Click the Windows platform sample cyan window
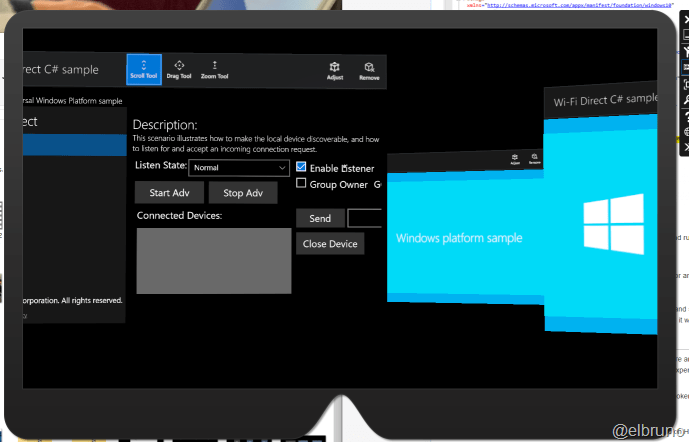The height and width of the screenshot is (442, 689). pos(459,238)
